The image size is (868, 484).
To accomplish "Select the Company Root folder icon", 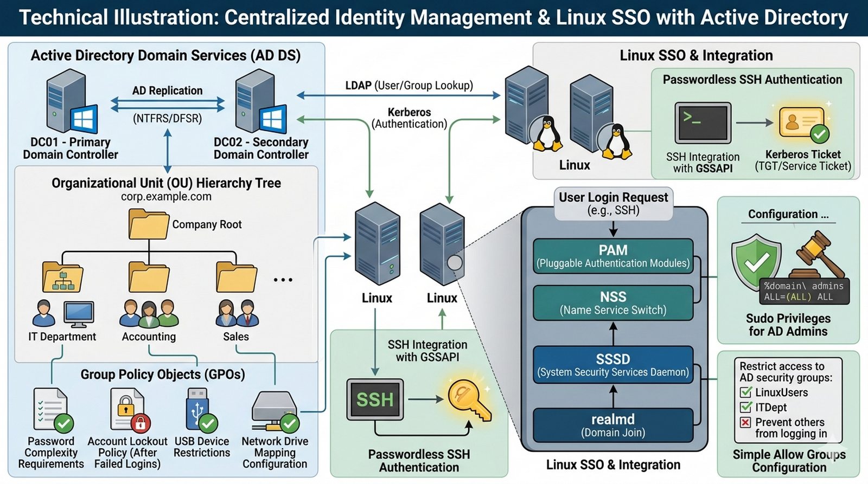I will click(148, 224).
